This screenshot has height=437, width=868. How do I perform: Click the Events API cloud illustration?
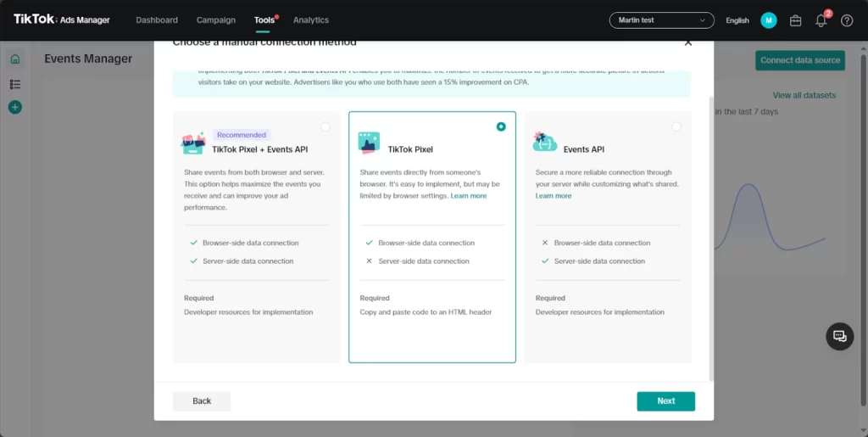point(545,142)
